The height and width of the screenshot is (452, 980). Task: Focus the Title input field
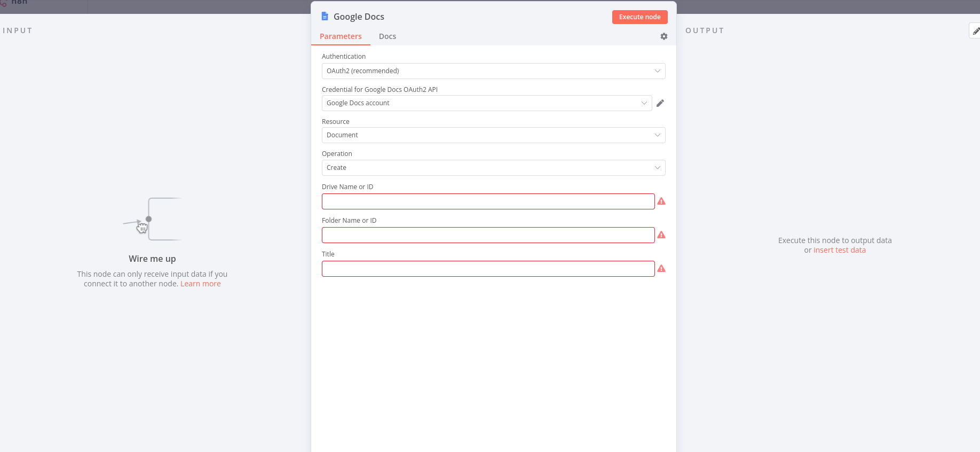(x=488, y=269)
